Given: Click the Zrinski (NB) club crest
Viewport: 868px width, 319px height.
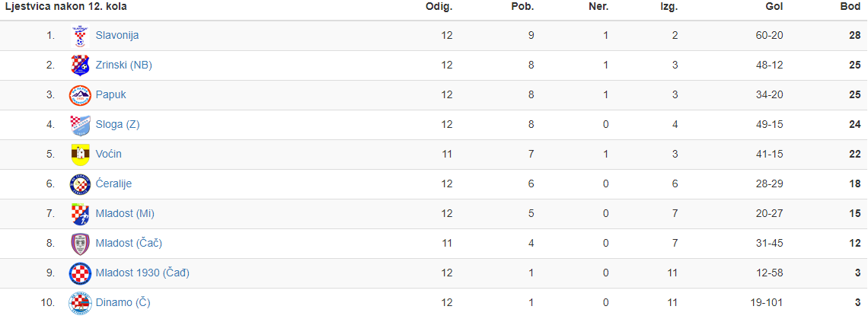Looking at the screenshot, I should [x=80, y=65].
